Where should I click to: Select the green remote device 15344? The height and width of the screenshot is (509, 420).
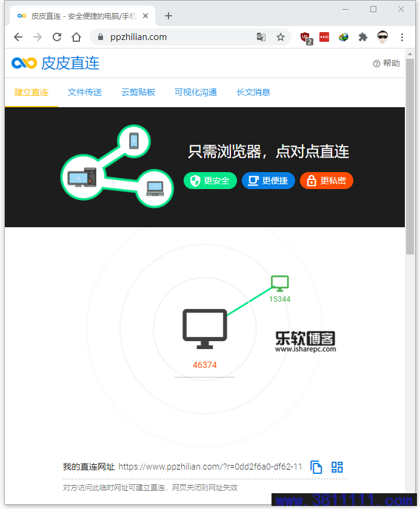(280, 284)
